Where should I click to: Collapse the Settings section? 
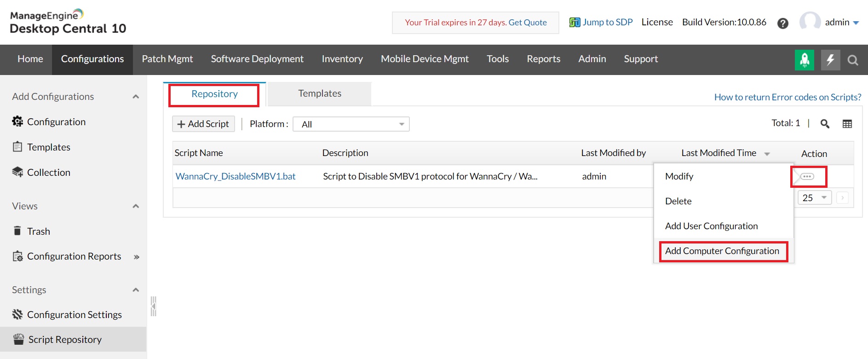[136, 290]
